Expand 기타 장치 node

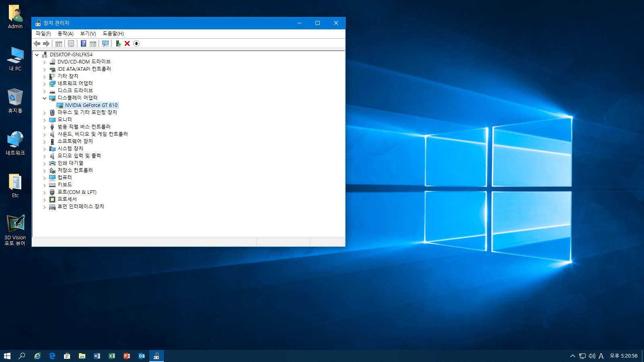pos(45,76)
